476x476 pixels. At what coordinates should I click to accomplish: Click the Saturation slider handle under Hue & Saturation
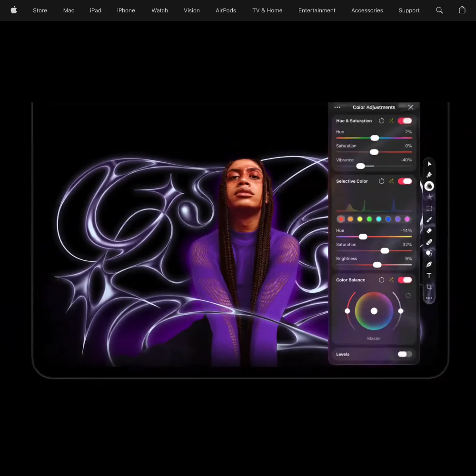click(374, 152)
